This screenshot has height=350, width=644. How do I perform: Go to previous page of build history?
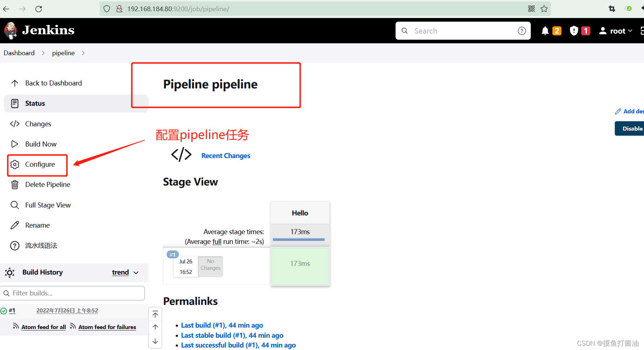[155, 327]
